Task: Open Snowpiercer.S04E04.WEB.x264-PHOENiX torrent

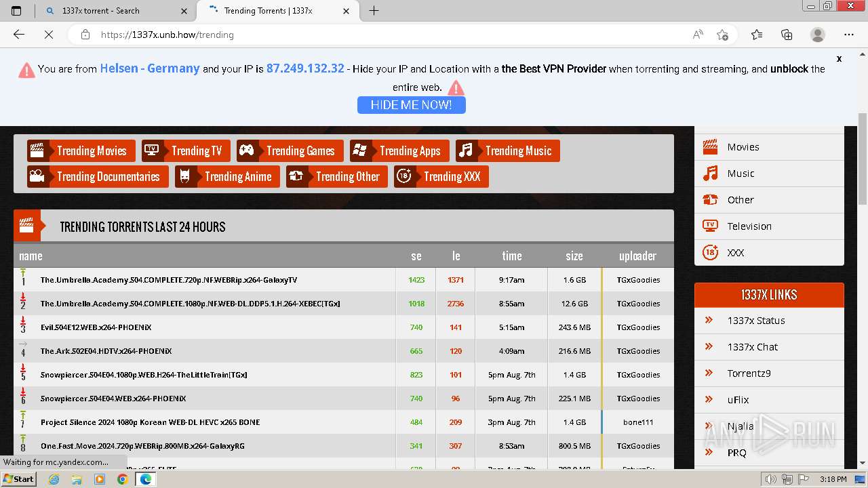Action: coord(113,399)
